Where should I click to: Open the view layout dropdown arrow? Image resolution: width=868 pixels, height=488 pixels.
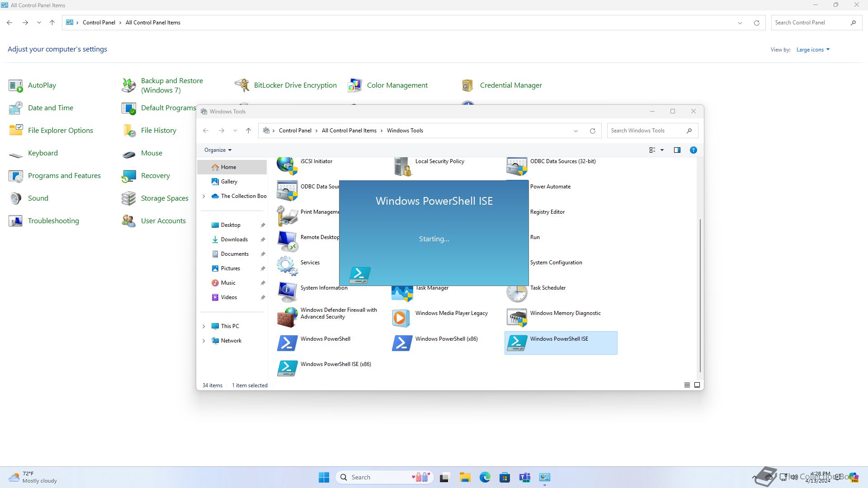[x=662, y=150]
